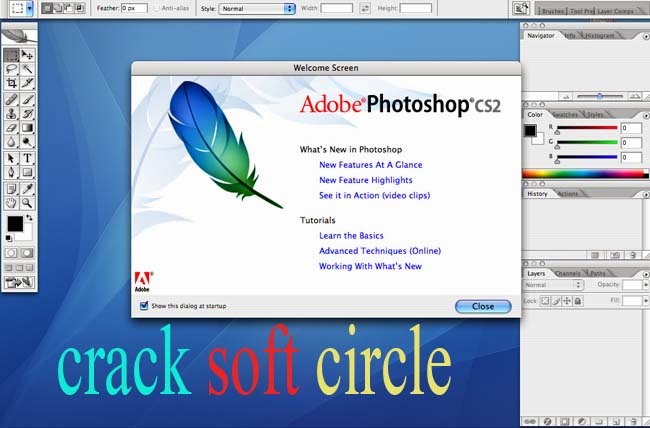Click the red R slider in Color panel
This screenshot has height=428, width=650.
point(587,128)
